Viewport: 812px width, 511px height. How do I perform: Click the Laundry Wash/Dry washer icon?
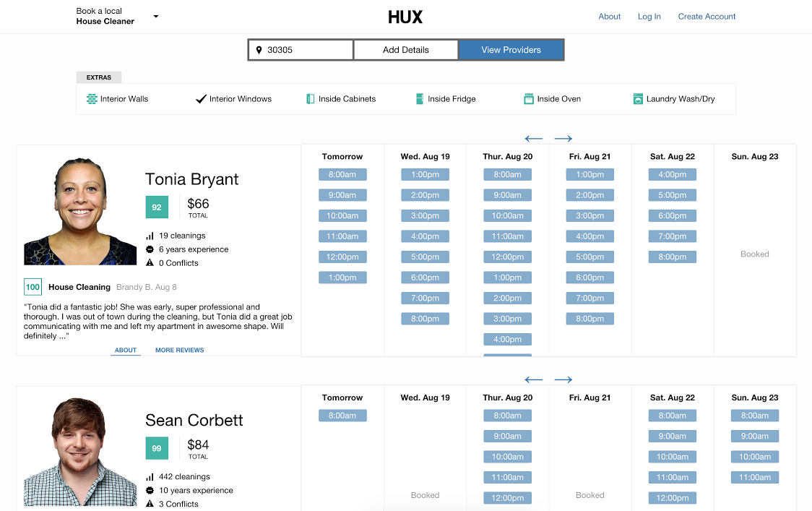coord(638,99)
